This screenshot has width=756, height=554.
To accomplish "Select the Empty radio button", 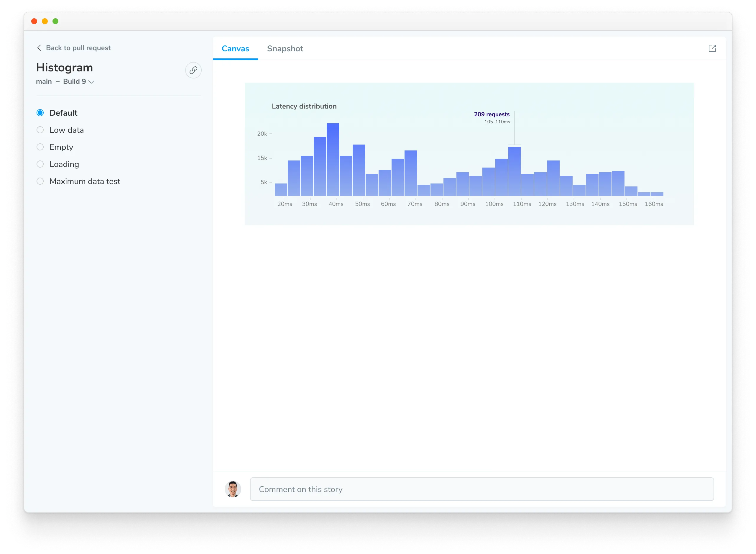I will pos(40,147).
